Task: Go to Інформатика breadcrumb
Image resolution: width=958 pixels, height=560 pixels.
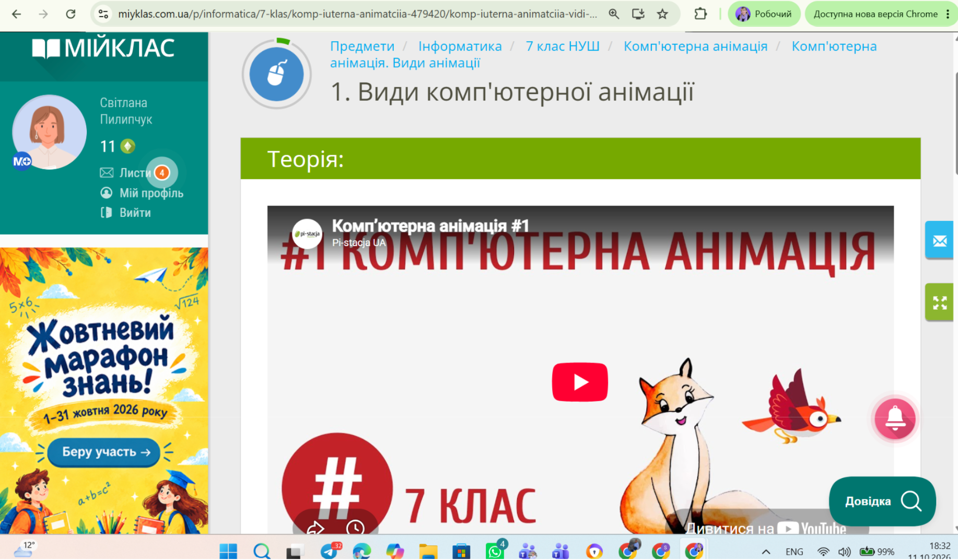Action: [x=460, y=46]
